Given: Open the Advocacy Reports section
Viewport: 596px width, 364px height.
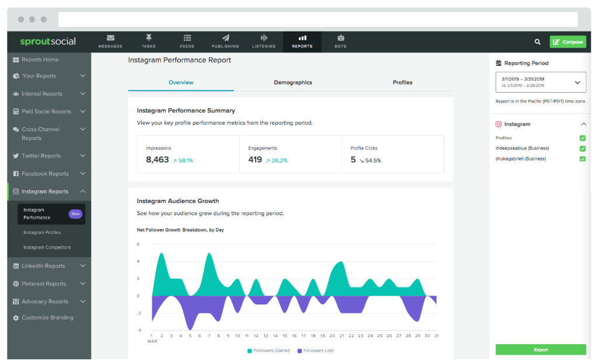Looking at the screenshot, I should click(x=45, y=302).
